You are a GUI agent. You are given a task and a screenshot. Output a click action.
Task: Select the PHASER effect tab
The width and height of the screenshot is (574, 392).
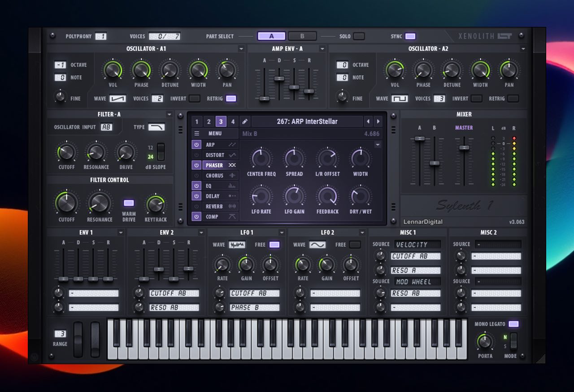pyautogui.click(x=215, y=165)
